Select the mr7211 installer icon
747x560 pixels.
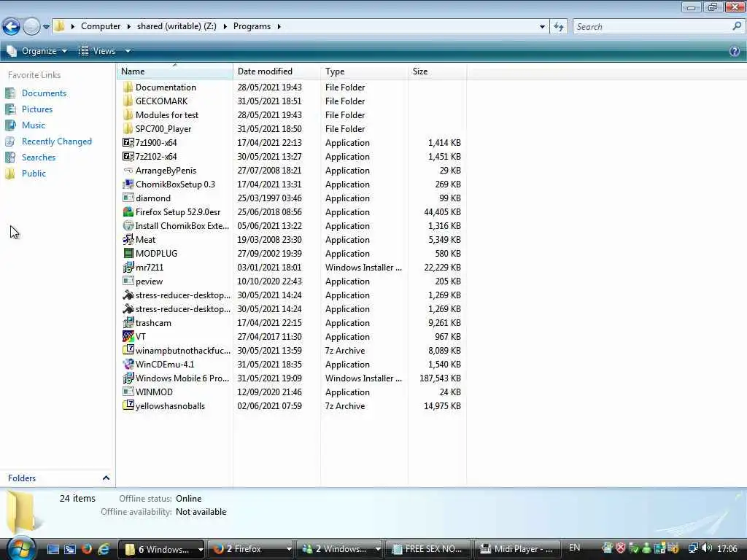click(128, 267)
